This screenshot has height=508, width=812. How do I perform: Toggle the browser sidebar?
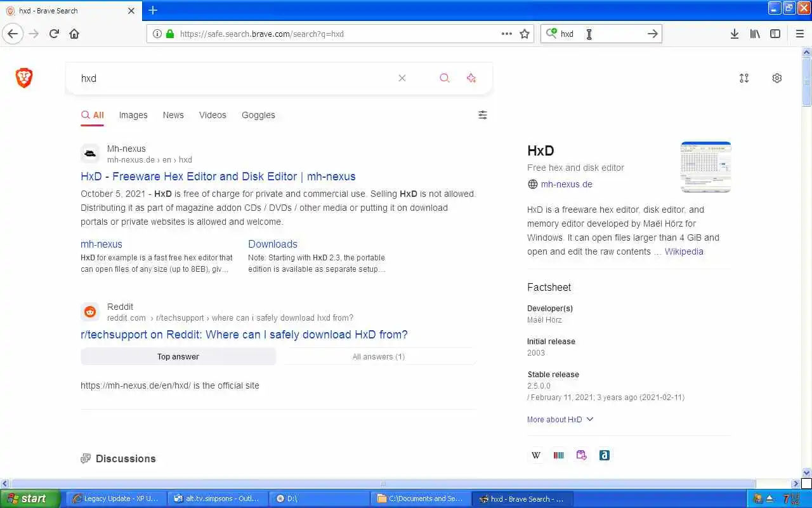point(775,34)
